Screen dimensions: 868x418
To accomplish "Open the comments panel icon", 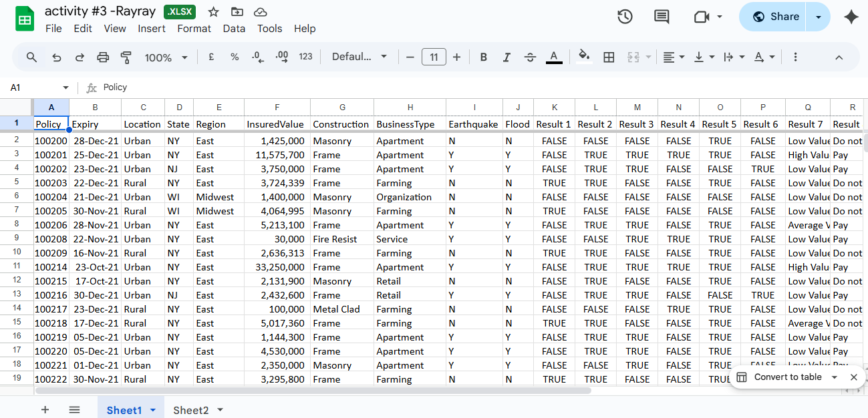I will (662, 17).
